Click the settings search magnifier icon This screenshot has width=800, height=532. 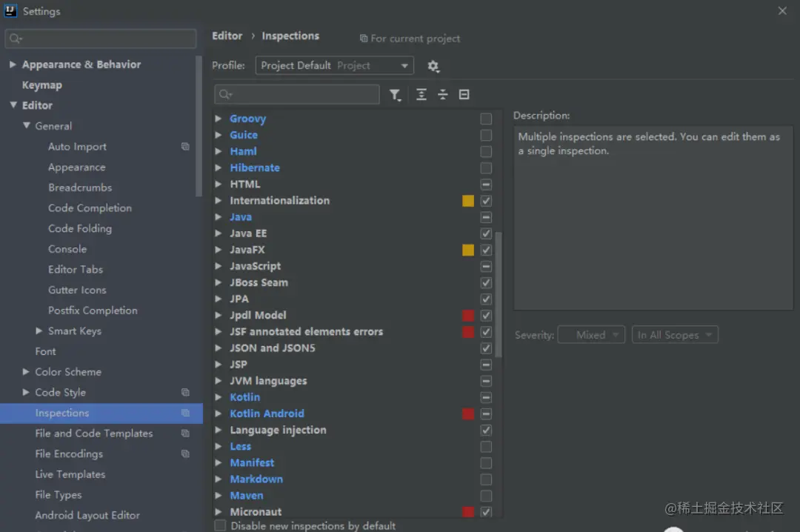[x=16, y=39]
